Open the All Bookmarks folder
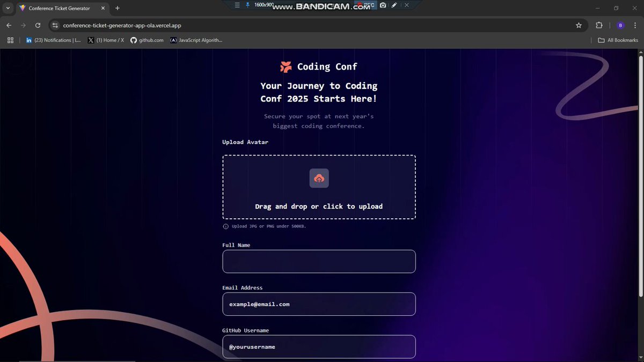 [x=618, y=40]
